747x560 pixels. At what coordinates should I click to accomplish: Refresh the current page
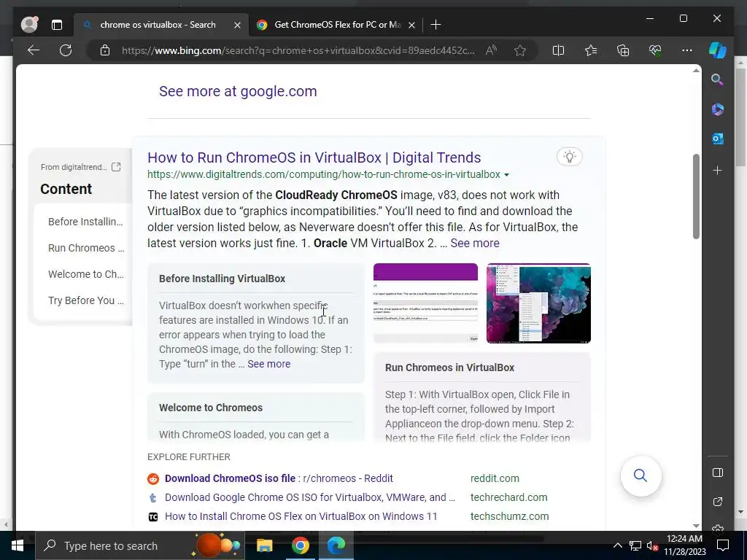click(66, 50)
